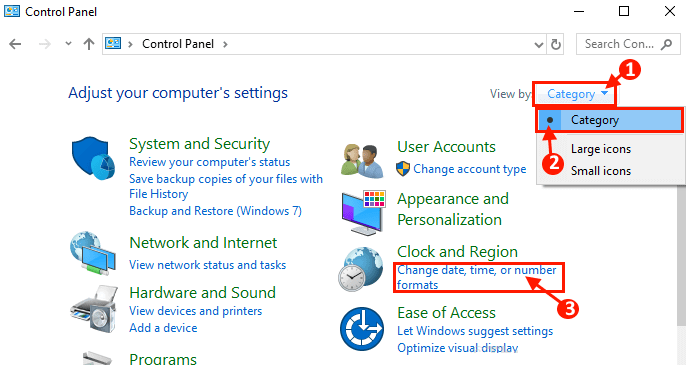Open Hardware and Sound category
The image size is (686, 365).
(x=203, y=292)
